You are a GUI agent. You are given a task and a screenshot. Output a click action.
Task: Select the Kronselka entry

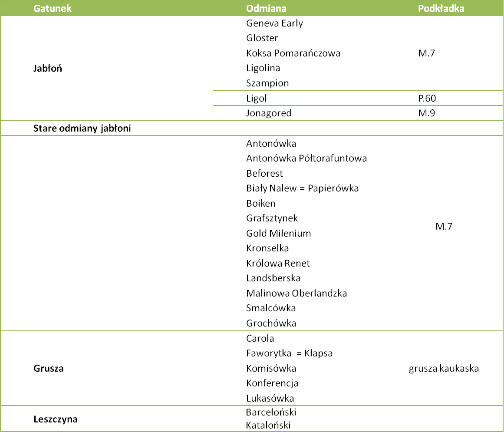click(267, 248)
